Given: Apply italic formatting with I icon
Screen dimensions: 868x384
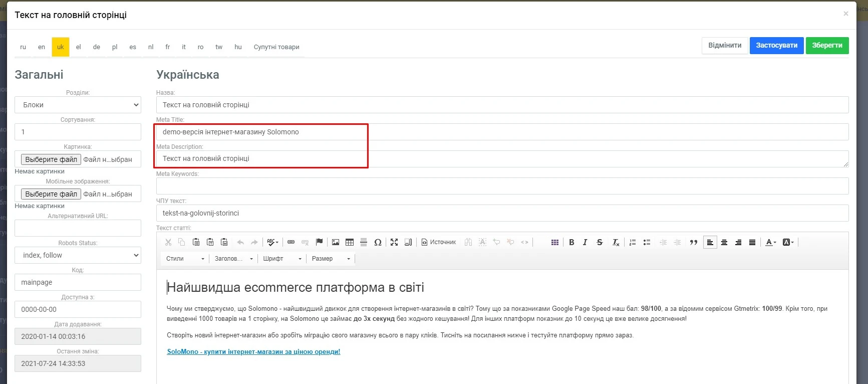Looking at the screenshot, I should click(x=585, y=242).
